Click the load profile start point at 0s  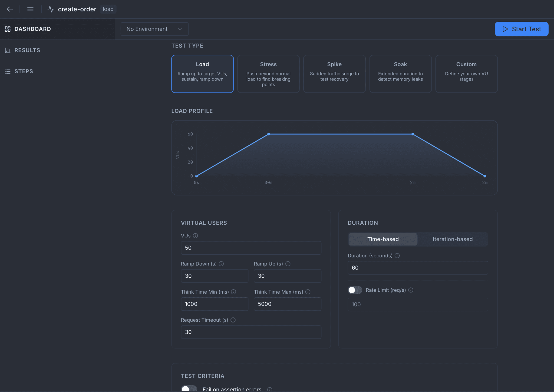tap(197, 176)
